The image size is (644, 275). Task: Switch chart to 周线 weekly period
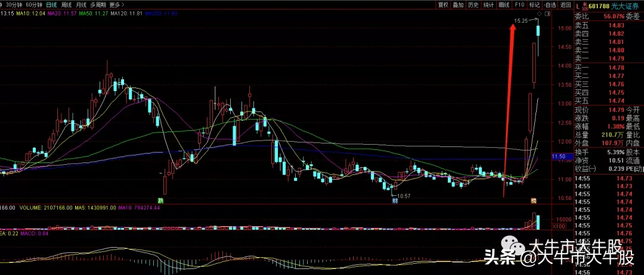63,4
